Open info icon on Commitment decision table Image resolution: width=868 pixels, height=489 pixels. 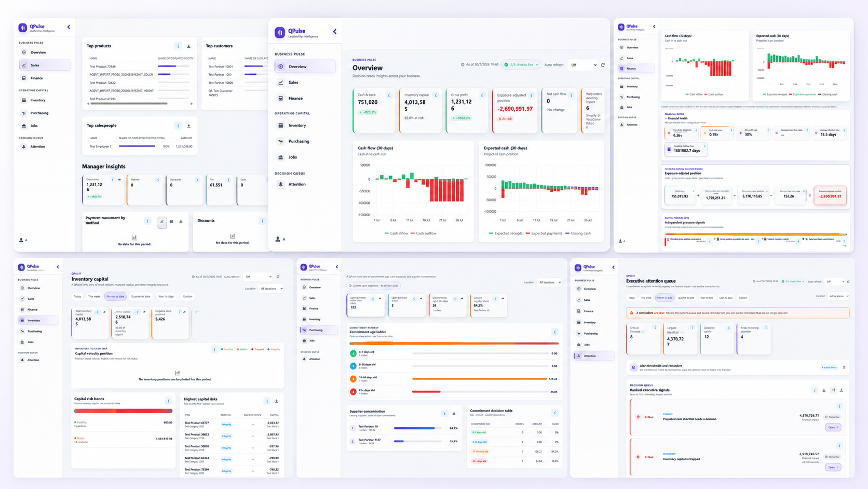point(554,413)
